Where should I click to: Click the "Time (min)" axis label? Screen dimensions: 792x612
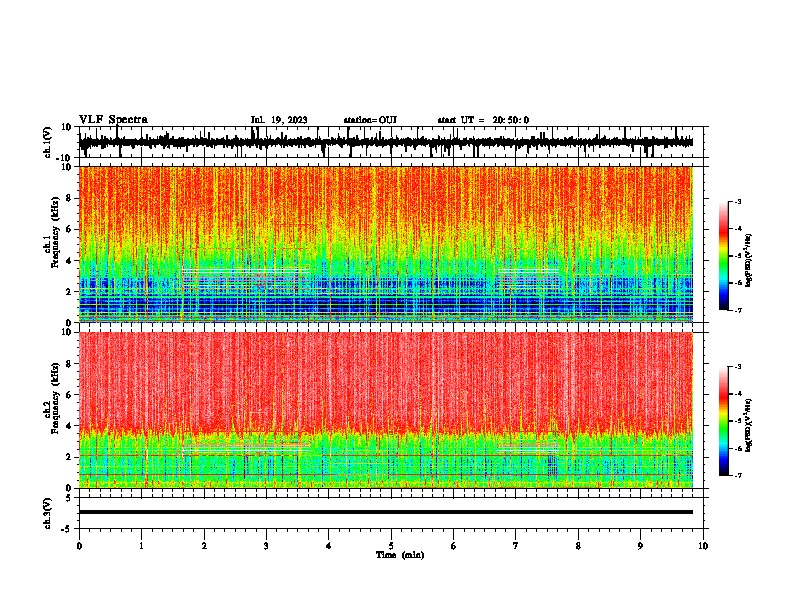click(400, 555)
